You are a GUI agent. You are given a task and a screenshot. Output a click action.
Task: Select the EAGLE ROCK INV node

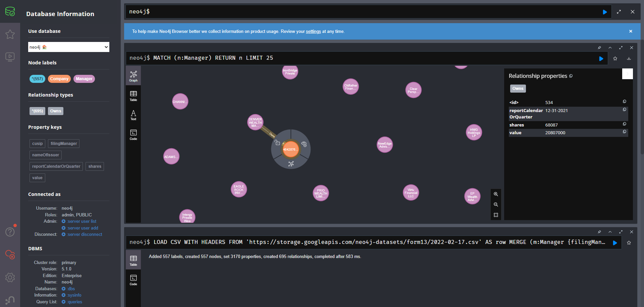pos(239,190)
